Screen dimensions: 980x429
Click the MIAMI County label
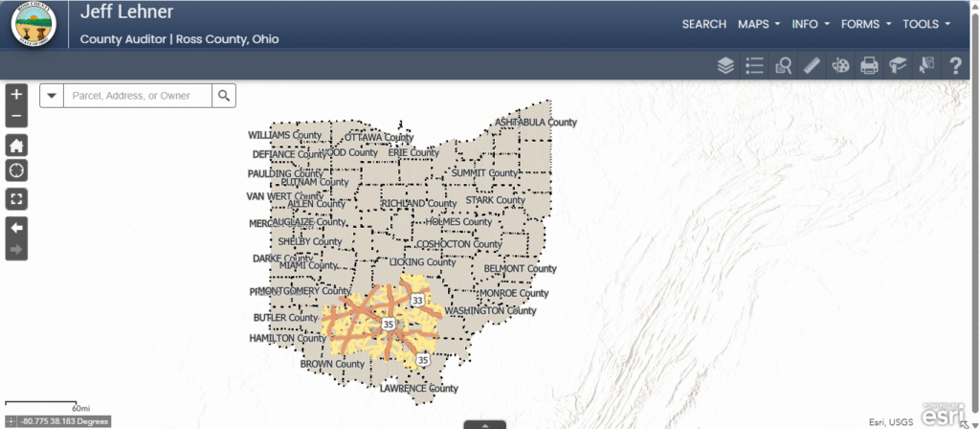coord(307,265)
